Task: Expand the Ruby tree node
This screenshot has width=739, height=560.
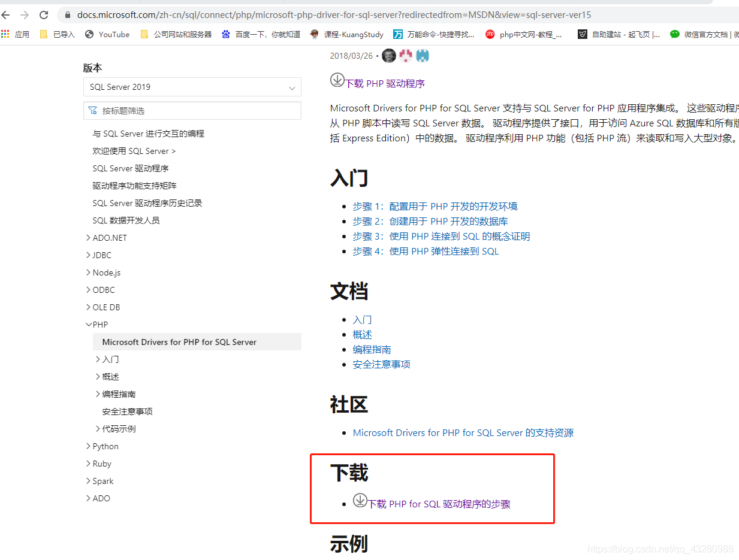Action: (x=89, y=464)
